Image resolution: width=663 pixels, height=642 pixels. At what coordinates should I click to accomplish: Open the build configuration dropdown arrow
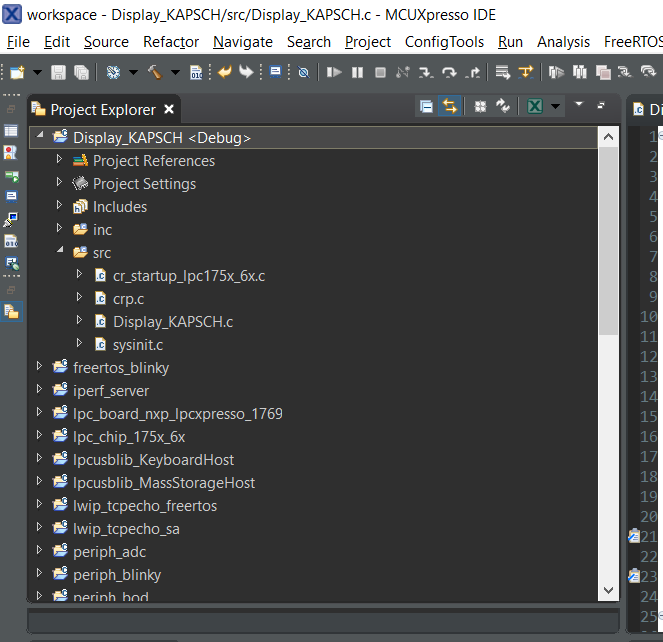point(133,73)
